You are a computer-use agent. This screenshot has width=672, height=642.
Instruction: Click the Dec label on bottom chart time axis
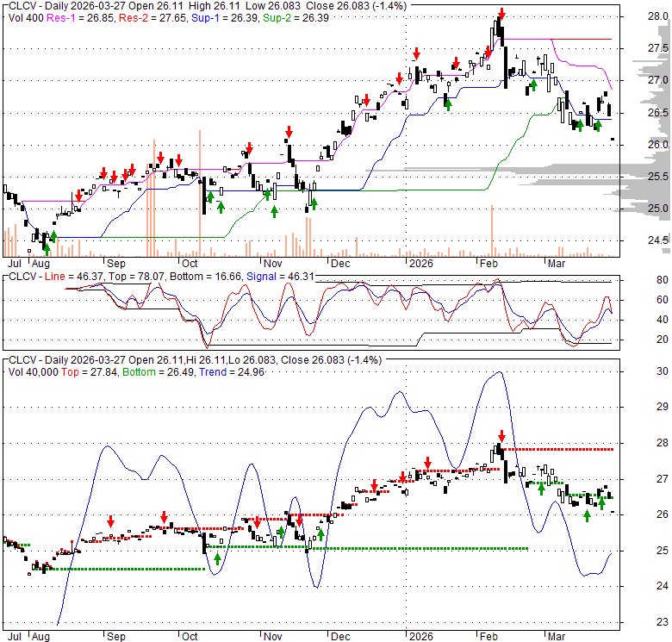pos(339,637)
